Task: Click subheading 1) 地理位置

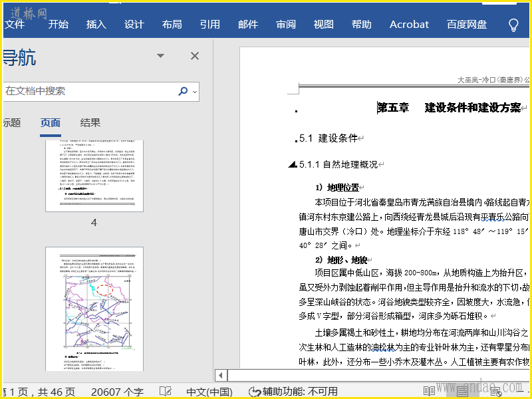Action: [x=337, y=188]
